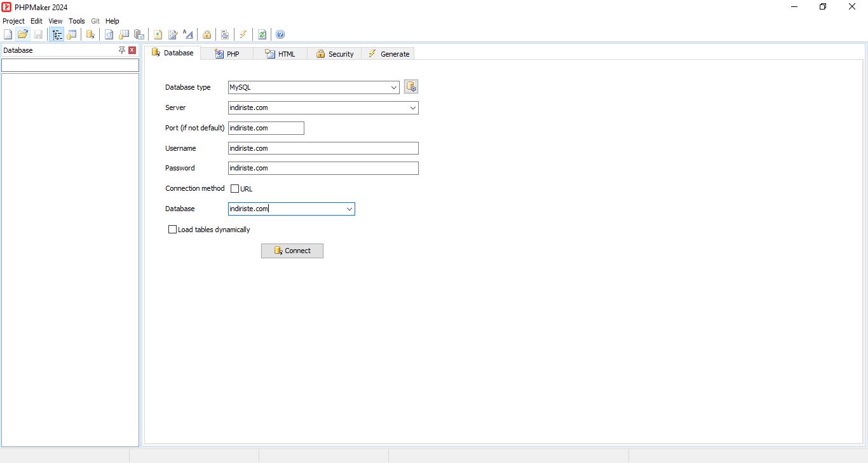Enable the URL connection method checkbox
The width and height of the screenshot is (868, 463).
pos(234,188)
